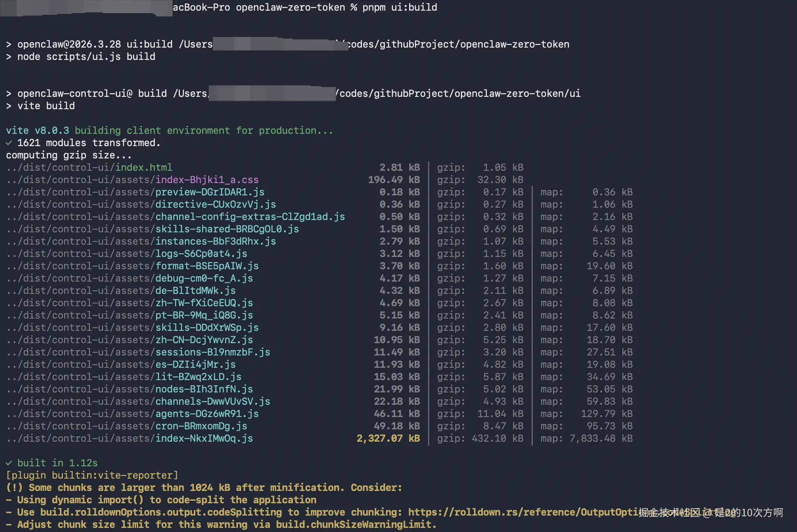Click map value 95.73 kB

pos(610,426)
